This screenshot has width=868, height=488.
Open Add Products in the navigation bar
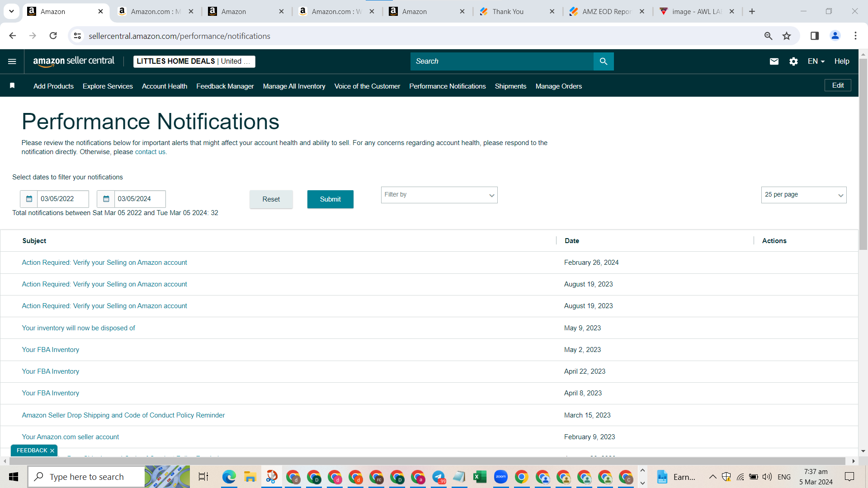53,86
